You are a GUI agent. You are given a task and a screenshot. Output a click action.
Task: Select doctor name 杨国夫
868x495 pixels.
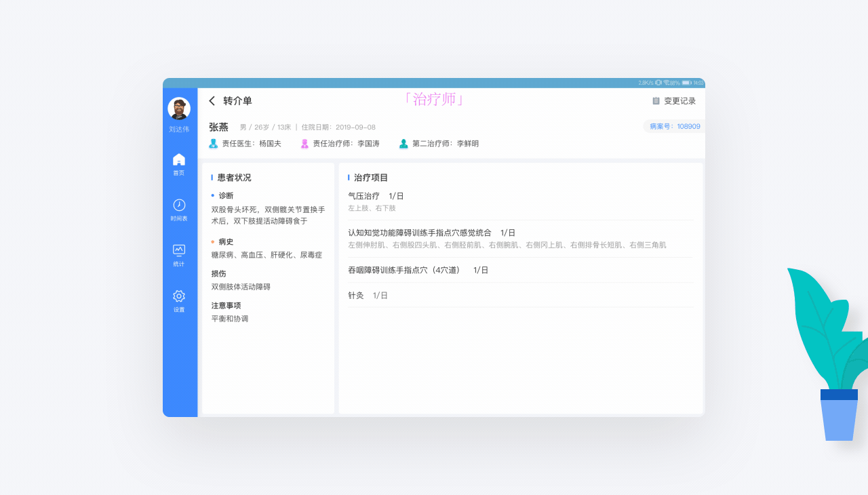click(x=270, y=144)
